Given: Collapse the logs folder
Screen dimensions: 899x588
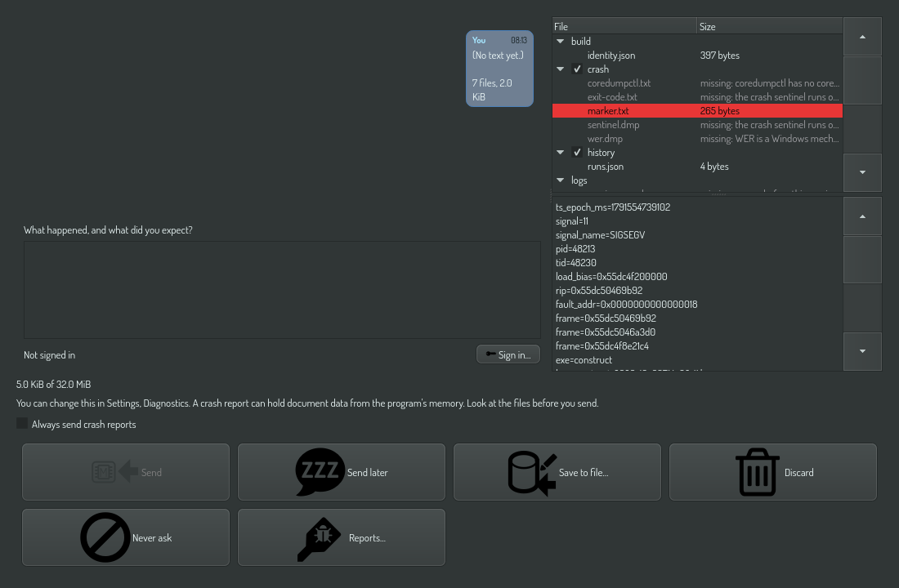Looking at the screenshot, I should [560, 180].
